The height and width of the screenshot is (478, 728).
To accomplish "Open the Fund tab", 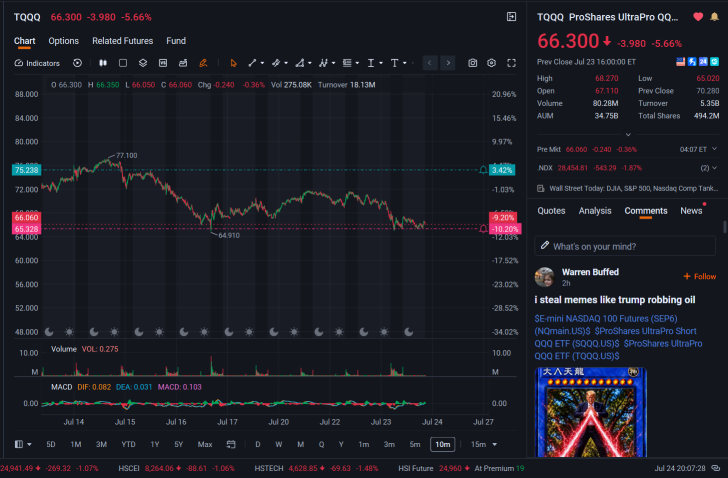I will (x=176, y=41).
